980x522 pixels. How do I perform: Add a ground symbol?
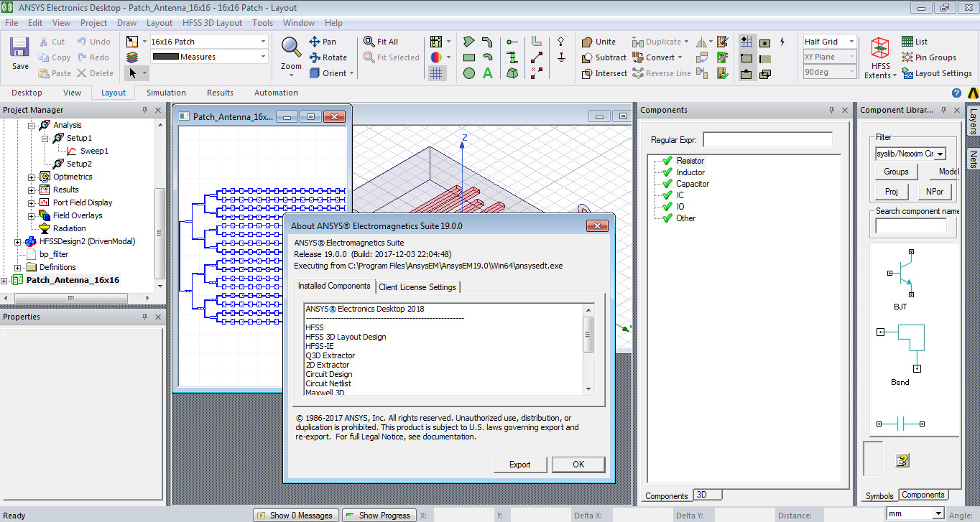tap(560, 57)
